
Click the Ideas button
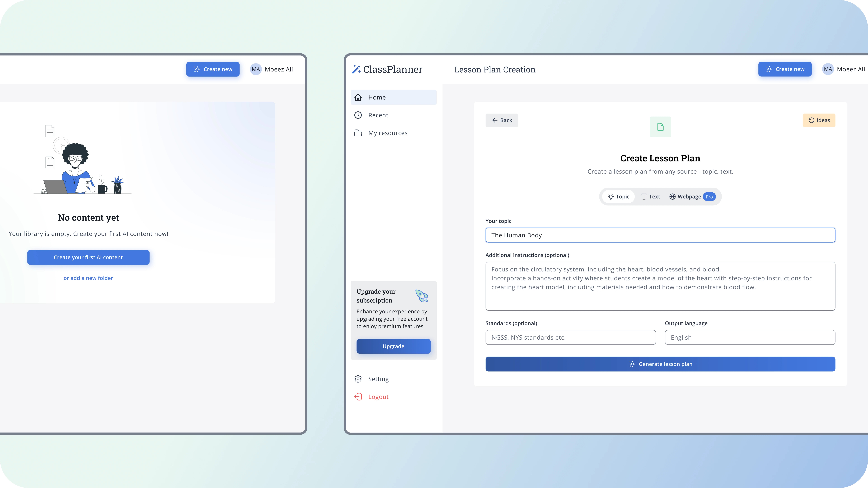[x=819, y=120]
